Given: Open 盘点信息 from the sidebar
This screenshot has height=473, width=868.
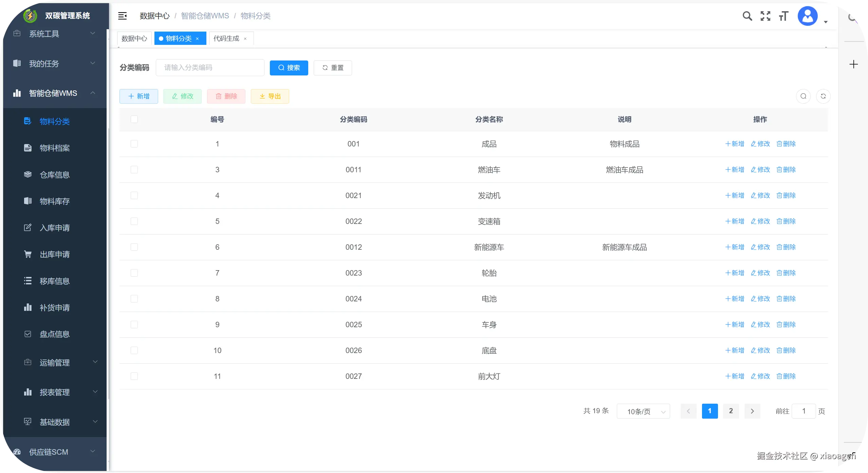Looking at the screenshot, I should [x=55, y=334].
